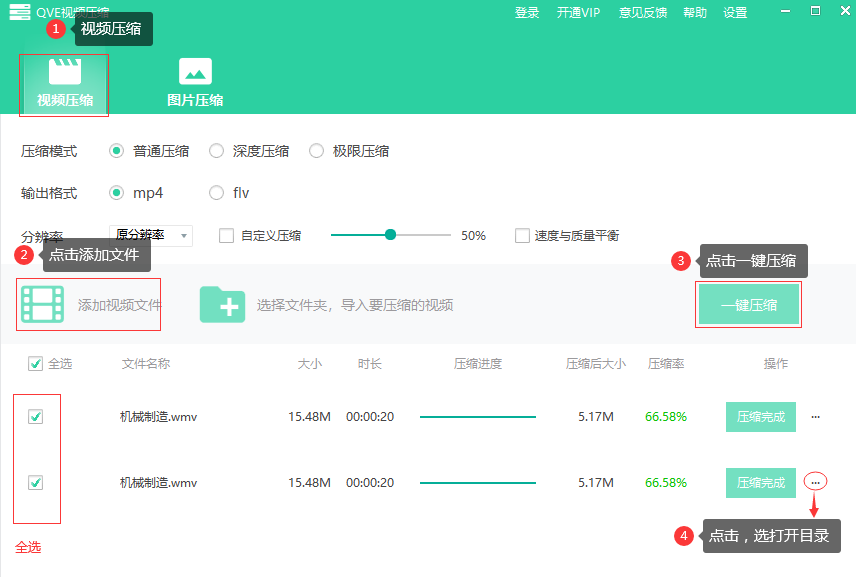Uncheck the first 机械制造.wmv file row
The image size is (856, 577).
pos(35,417)
